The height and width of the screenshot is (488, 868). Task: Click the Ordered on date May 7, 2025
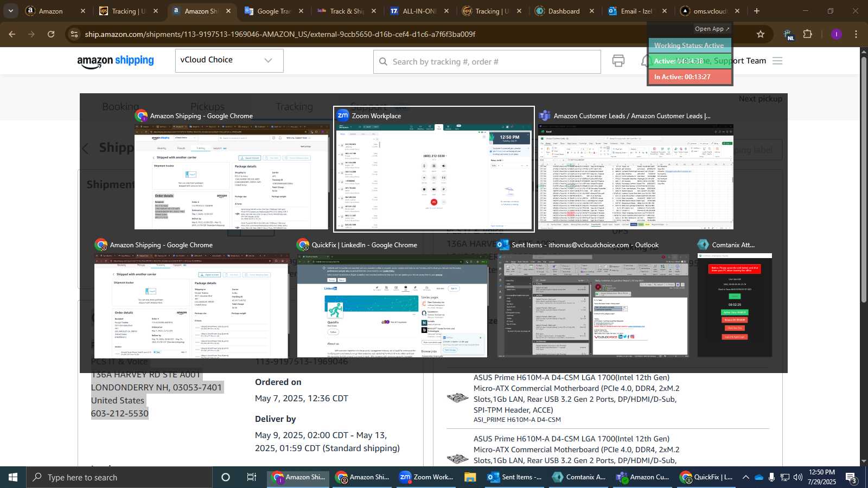point(302,399)
